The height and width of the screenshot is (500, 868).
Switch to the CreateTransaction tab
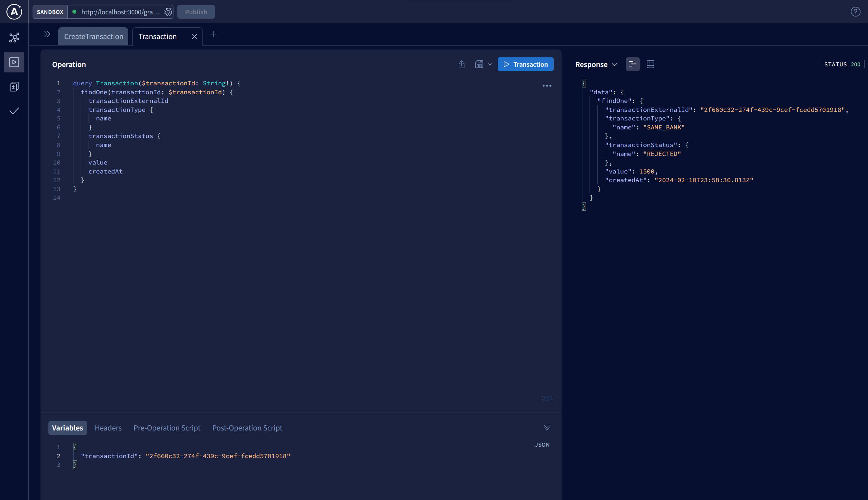point(94,37)
